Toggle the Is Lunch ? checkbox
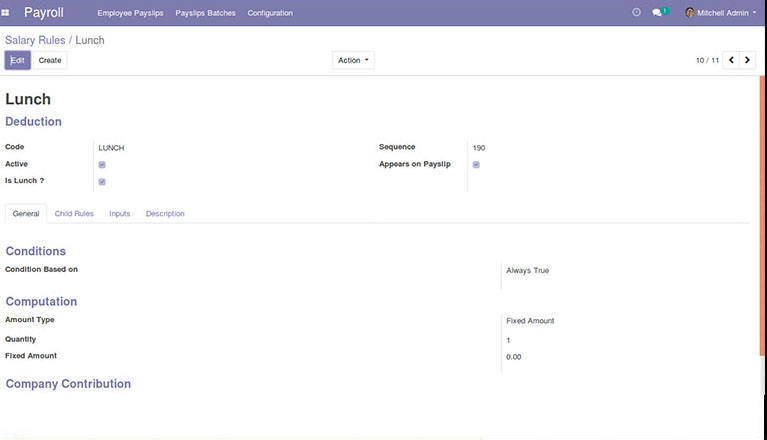 [x=102, y=182]
